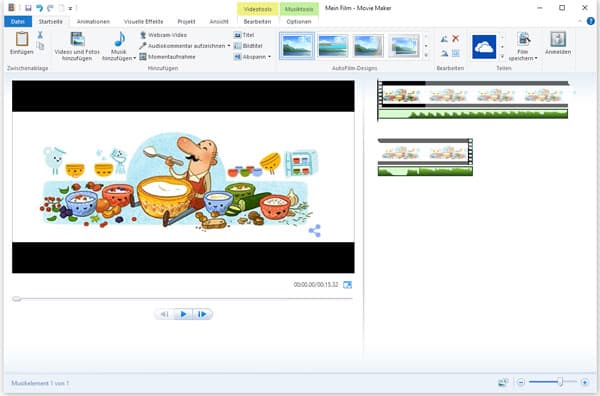The height and width of the screenshot is (396, 600).
Task: Click Anmelden sign-in icon
Action: tap(558, 39)
